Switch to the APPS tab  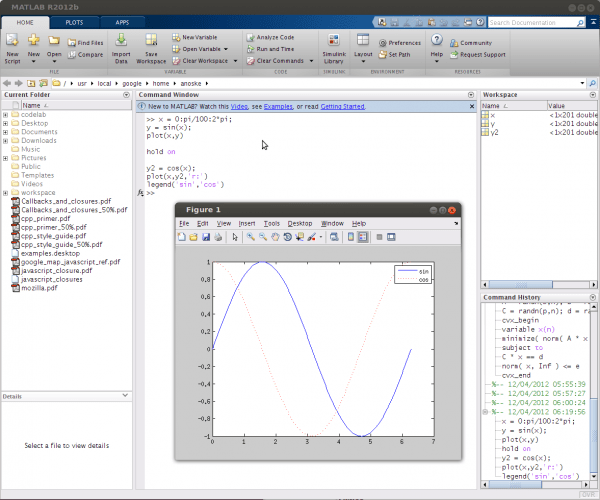click(x=122, y=23)
